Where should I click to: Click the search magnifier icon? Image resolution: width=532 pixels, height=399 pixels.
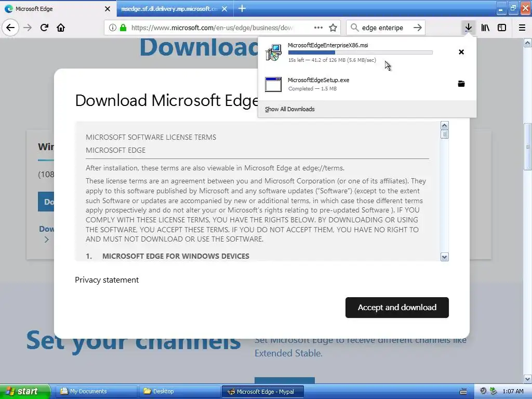pos(354,28)
